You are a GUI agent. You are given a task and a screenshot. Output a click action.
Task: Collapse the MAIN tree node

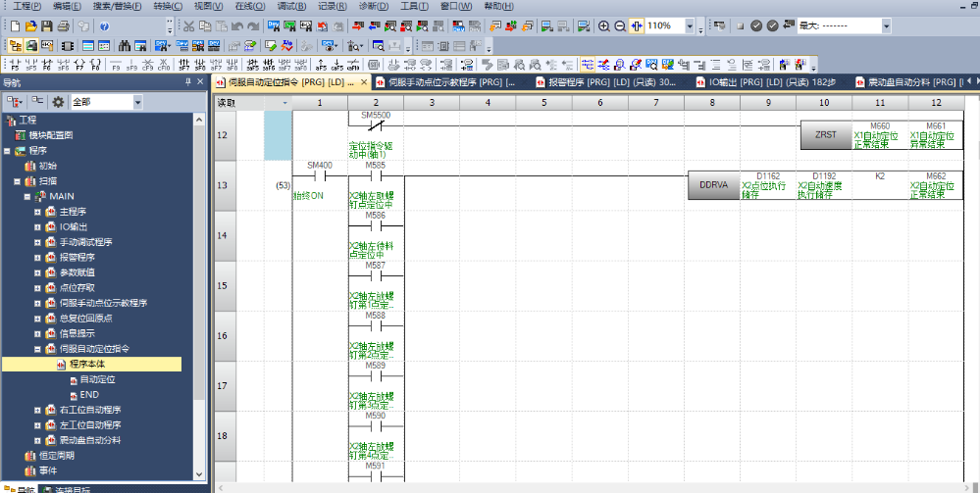pyautogui.click(x=27, y=196)
